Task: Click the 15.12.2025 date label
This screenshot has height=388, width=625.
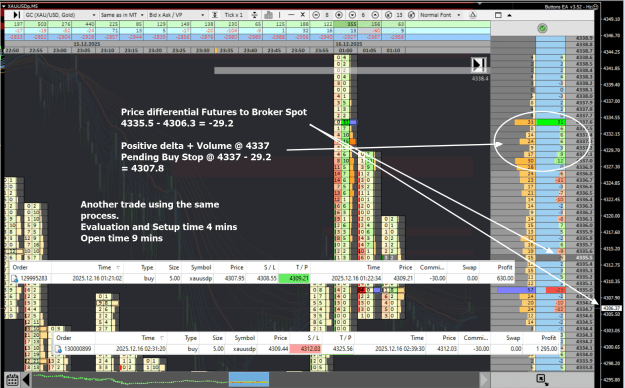Action: (86, 44)
